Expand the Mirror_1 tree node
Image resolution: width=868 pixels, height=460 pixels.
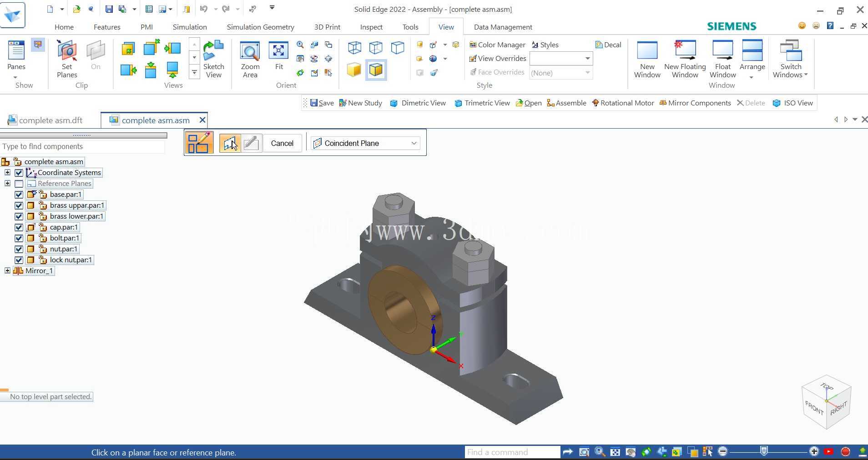pyautogui.click(x=7, y=270)
